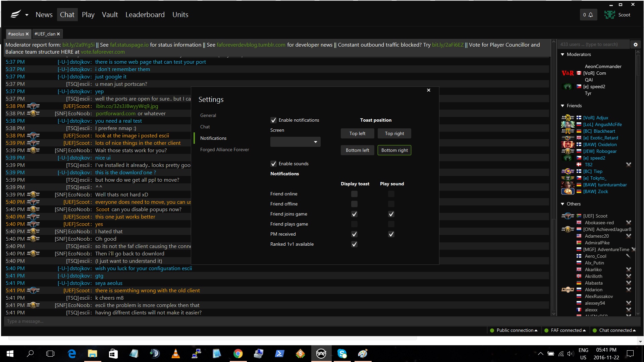
Task: Enable Display toast for Friend offline
Action: coord(354,204)
